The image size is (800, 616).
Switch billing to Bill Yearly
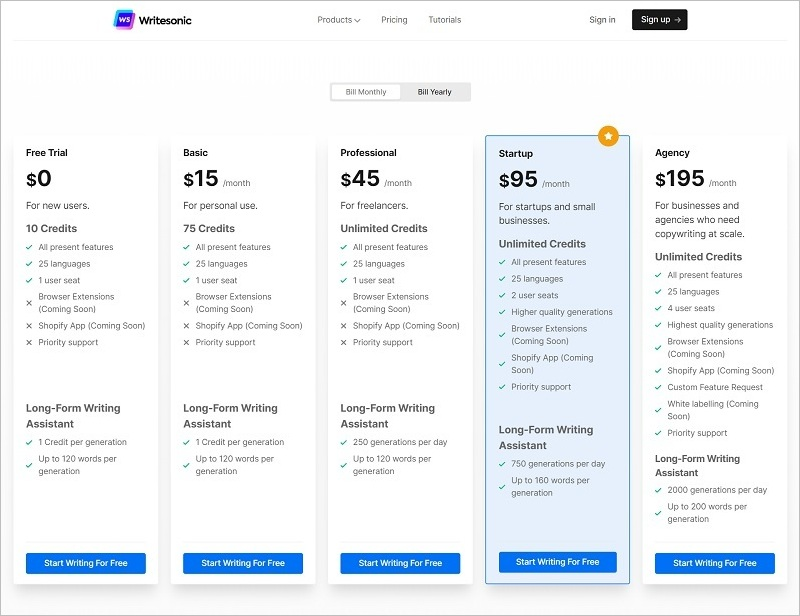pyautogui.click(x=434, y=92)
